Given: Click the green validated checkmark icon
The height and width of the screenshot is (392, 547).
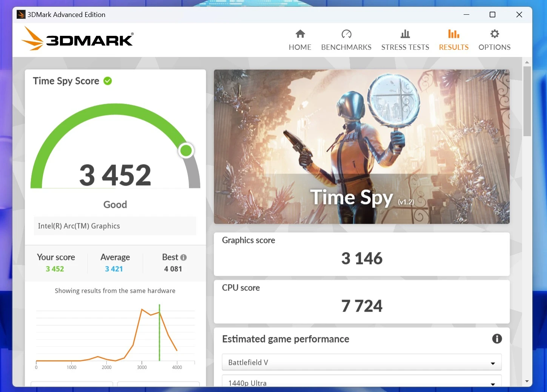Looking at the screenshot, I should click(x=108, y=81).
